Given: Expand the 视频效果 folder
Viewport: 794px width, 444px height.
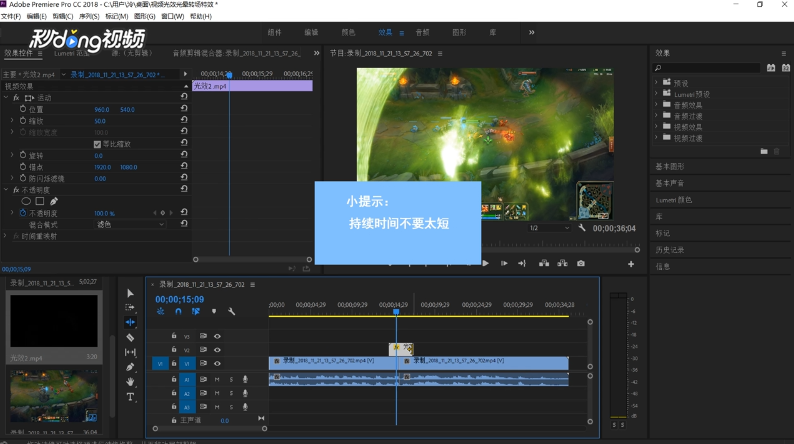Looking at the screenshot, I should pos(656,127).
